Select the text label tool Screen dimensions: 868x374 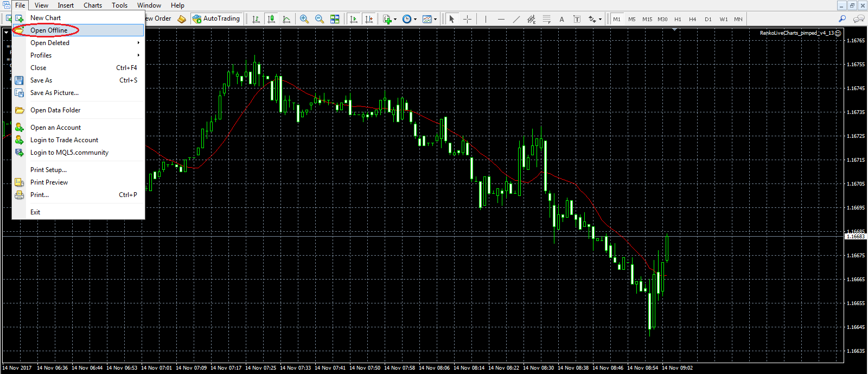[x=577, y=19]
